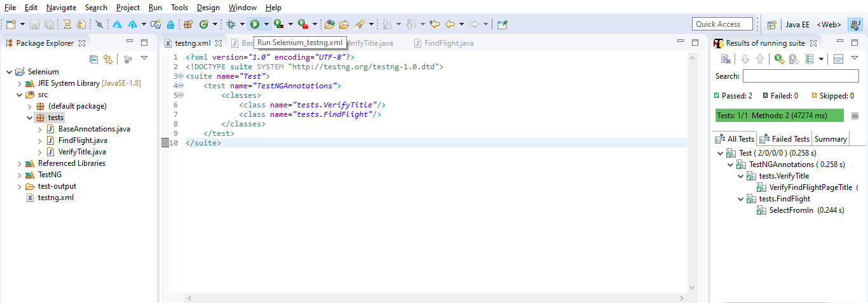Open the Run button dropdown arrow
The height and width of the screenshot is (303, 868).
coord(266,24)
